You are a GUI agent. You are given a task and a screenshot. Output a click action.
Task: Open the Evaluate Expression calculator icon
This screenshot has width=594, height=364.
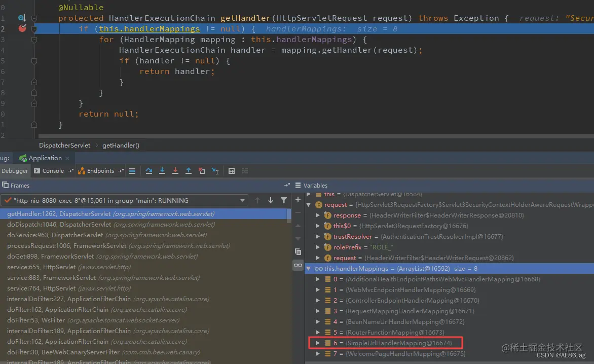point(232,171)
